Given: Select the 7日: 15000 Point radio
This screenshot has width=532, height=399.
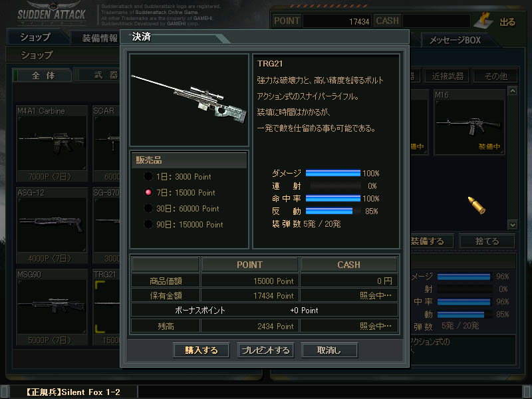Looking at the screenshot, I should click(148, 192).
